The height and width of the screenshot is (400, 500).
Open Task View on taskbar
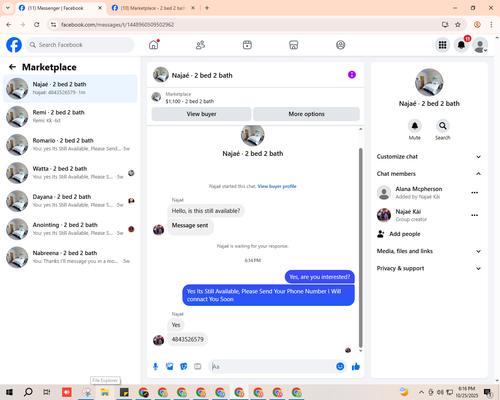click(47, 392)
